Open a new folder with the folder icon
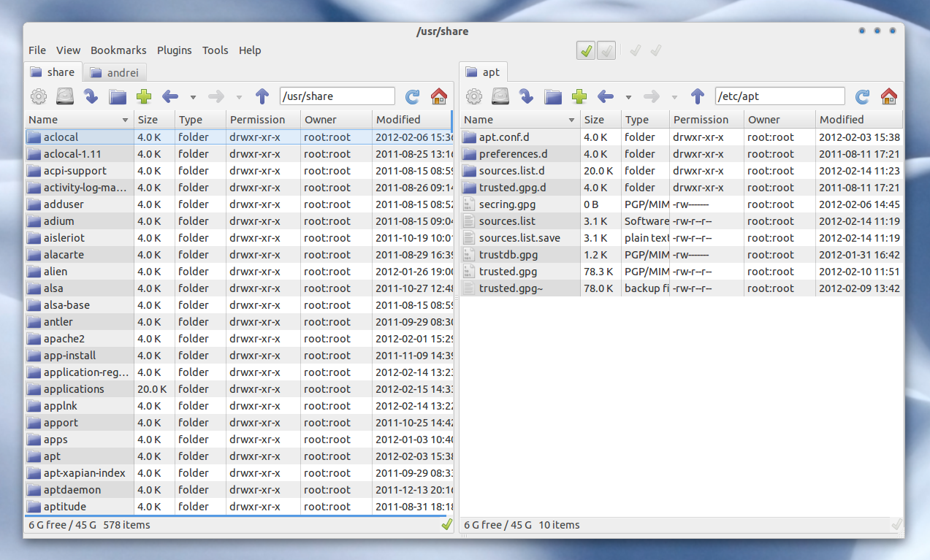The width and height of the screenshot is (930, 560). [117, 96]
